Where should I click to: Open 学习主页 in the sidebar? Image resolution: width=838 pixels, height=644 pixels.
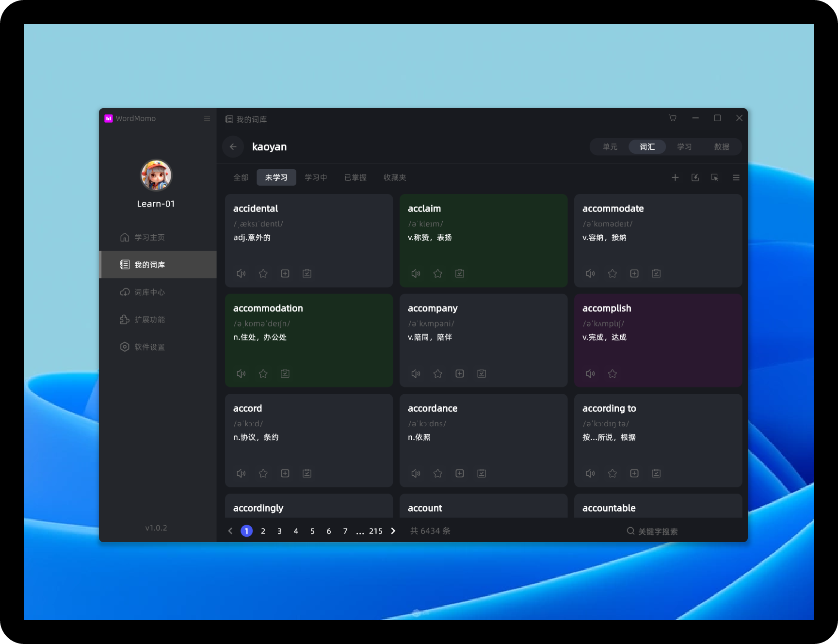[158, 237]
